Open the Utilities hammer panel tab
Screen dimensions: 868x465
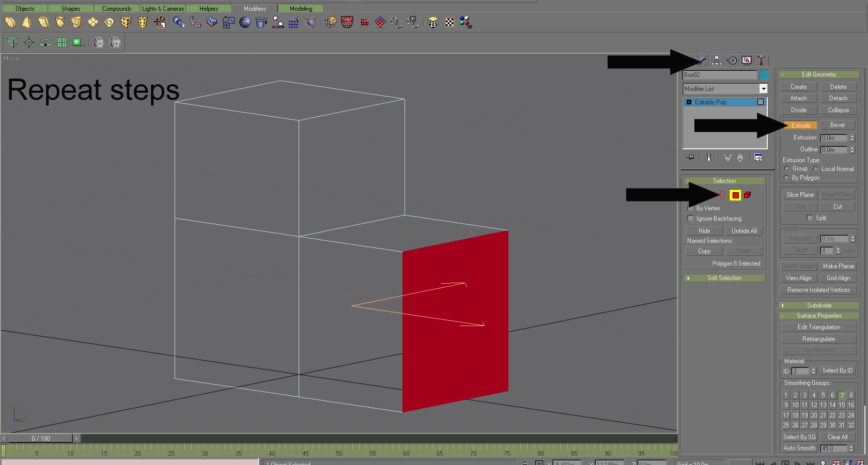click(761, 60)
